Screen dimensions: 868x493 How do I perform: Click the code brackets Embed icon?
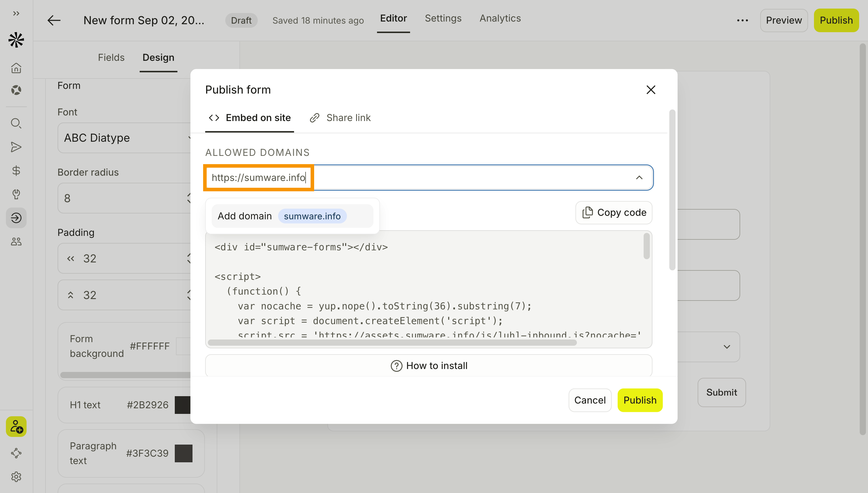[x=214, y=118]
